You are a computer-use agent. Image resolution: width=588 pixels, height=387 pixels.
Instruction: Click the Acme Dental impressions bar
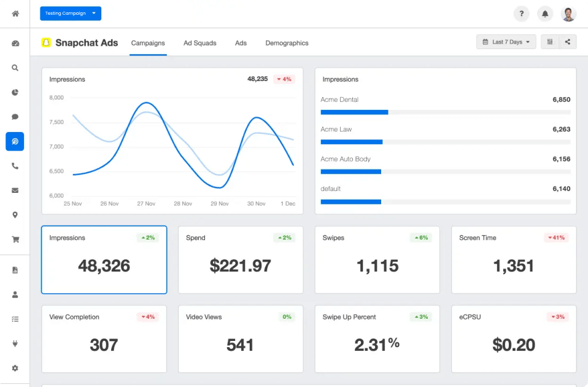coord(354,112)
